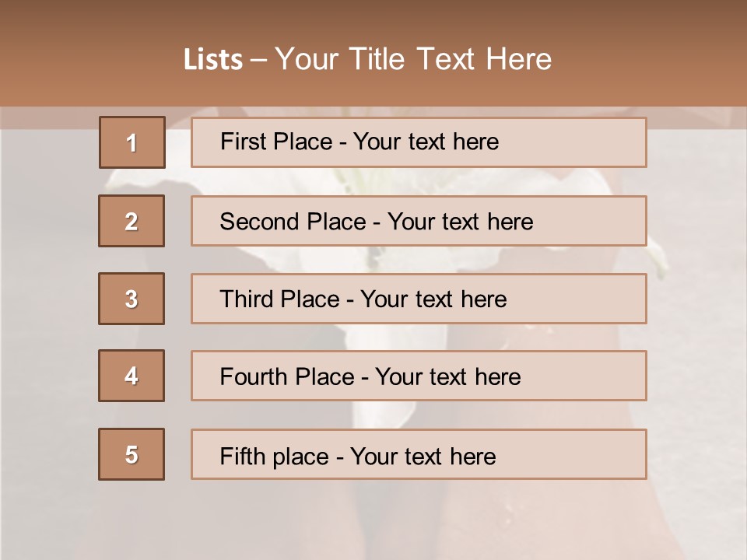Select the number 4 box
The width and height of the screenshot is (747, 560).
132,376
